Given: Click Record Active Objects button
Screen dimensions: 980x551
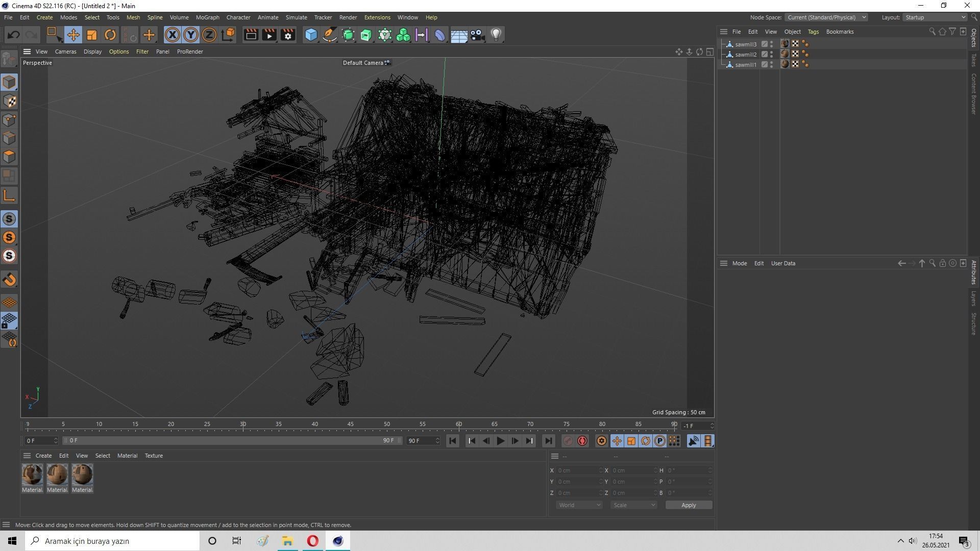Looking at the screenshot, I should coord(568,441).
